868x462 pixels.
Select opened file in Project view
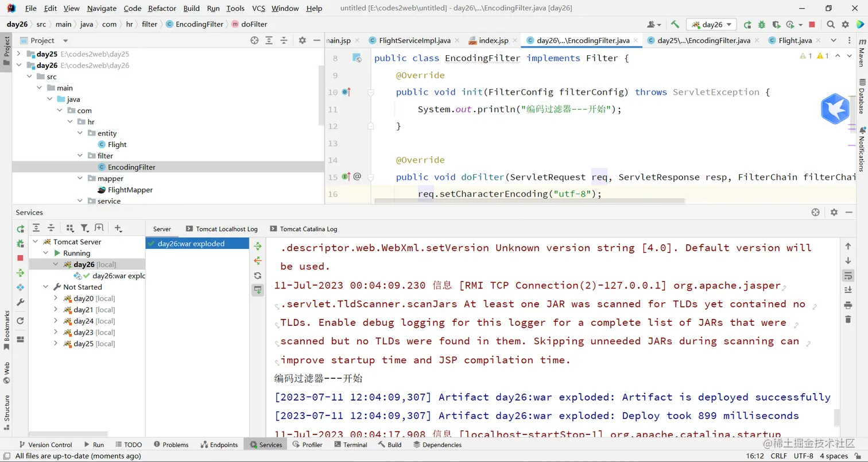click(x=254, y=40)
